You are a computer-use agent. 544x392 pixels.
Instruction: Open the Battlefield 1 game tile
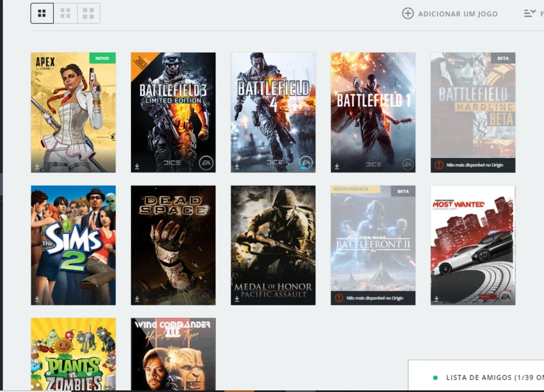373,112
